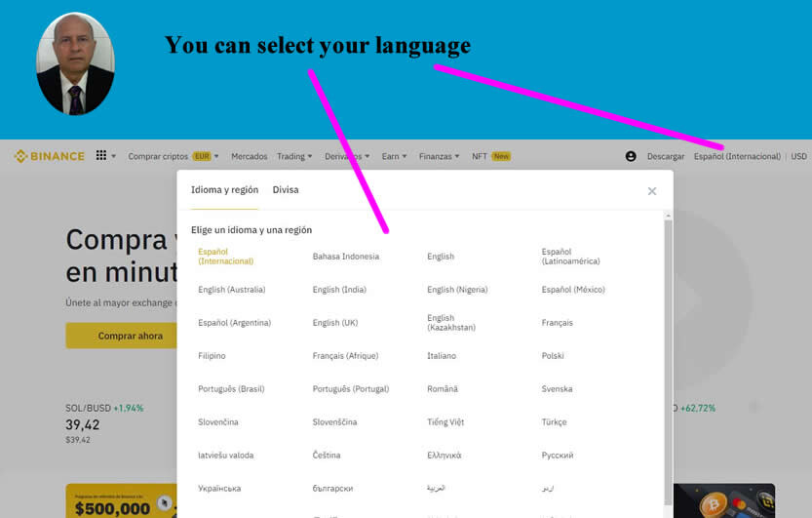Expand the Comprar criptos dropdown
This screenshot has width=812, height=518.
coord(174,156)
